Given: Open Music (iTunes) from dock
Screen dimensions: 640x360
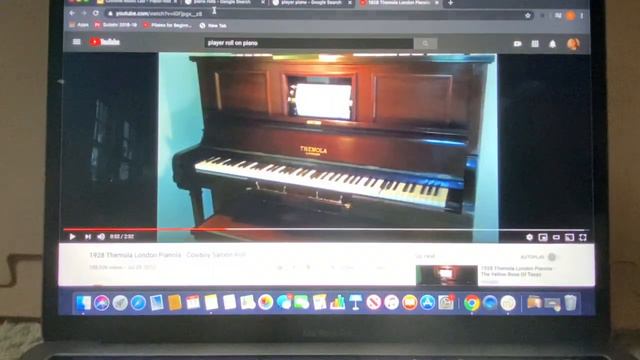Looking at the screenshot, I should [x=391, y=303].
